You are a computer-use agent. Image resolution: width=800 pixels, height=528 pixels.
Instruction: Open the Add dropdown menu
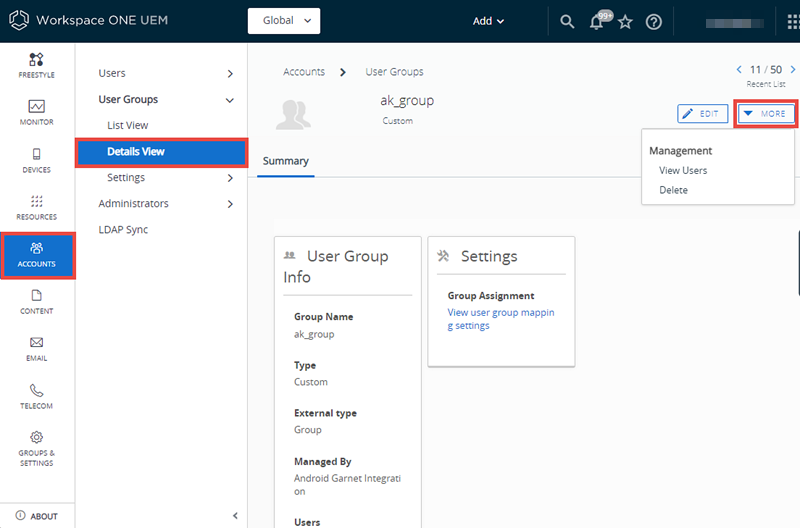488,21
